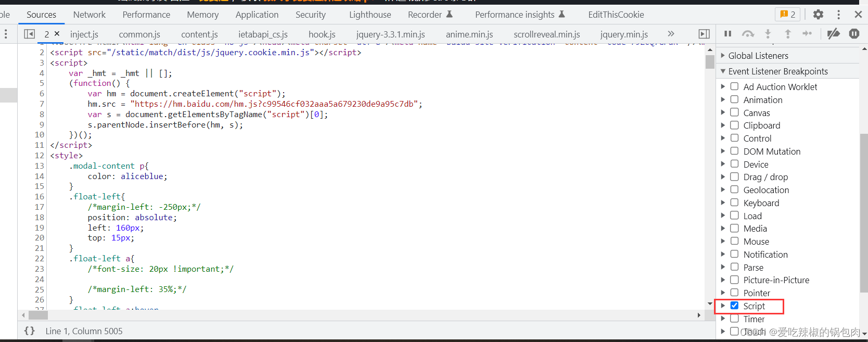The height and width of the screenshot is (342, 868).
Task: Close DevTools with the X icon
Action: coord(858,15)
